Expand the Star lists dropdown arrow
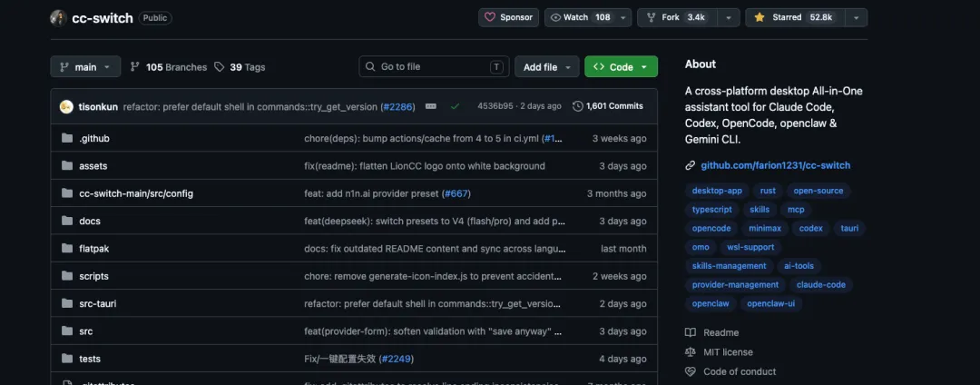Image resolution: width=980 pixels, height=385 pixels. 857,17
